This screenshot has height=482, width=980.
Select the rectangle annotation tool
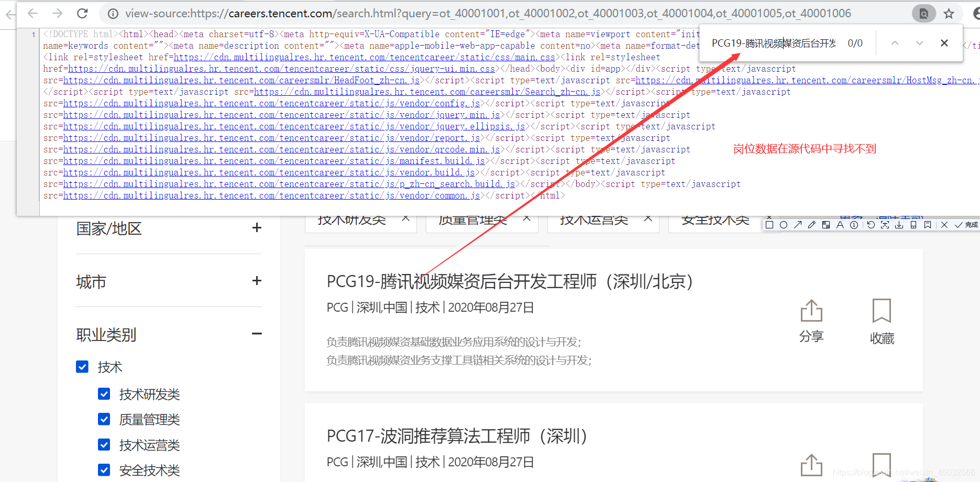(769, 225)
